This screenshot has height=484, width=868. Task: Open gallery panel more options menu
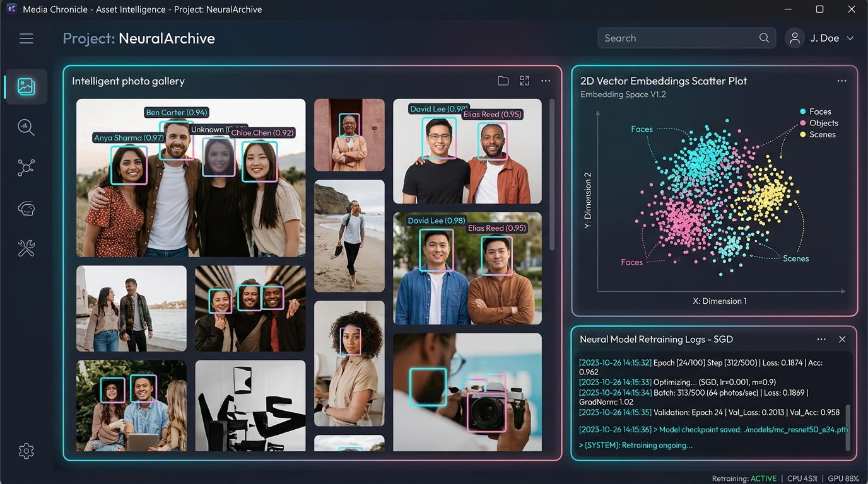point(546,81)
